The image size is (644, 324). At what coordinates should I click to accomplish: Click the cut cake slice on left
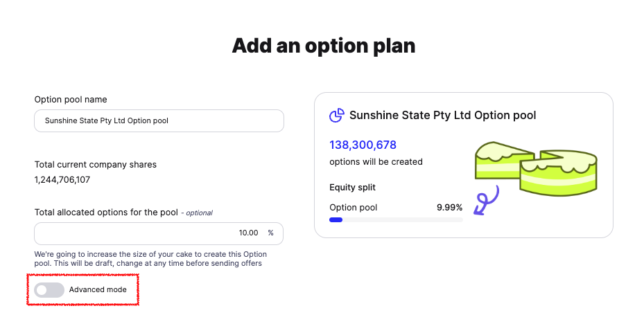(x=505, y=160)
